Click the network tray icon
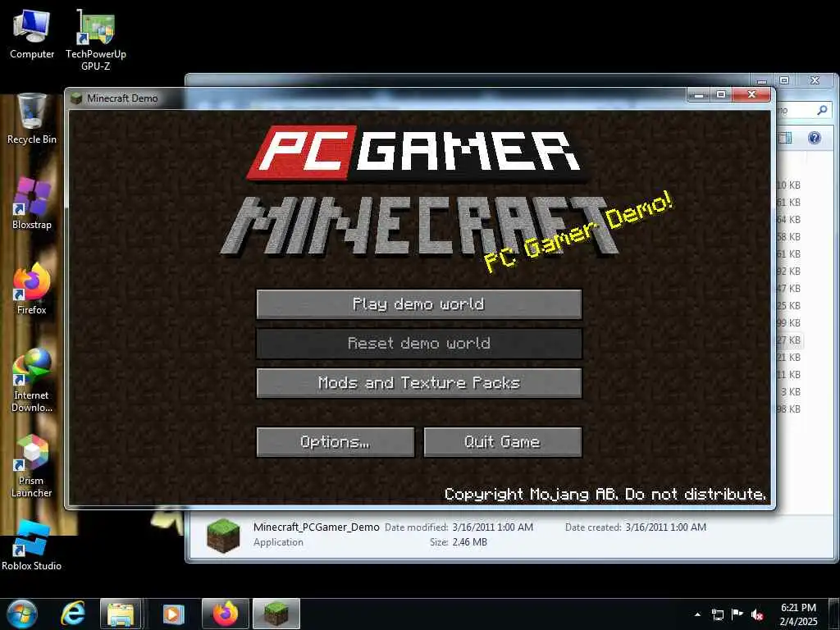Screen dimensions: 840x630 click(x=717, y=614)
